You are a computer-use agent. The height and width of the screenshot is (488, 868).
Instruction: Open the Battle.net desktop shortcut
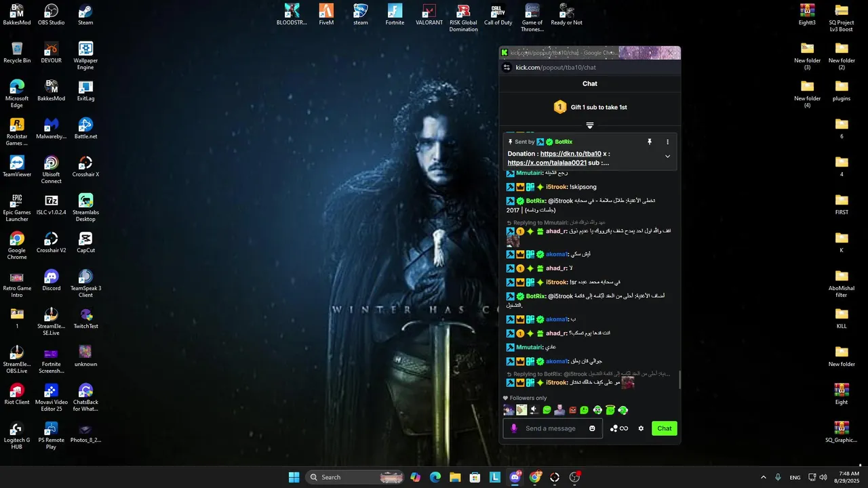click(x=85, y=129)
